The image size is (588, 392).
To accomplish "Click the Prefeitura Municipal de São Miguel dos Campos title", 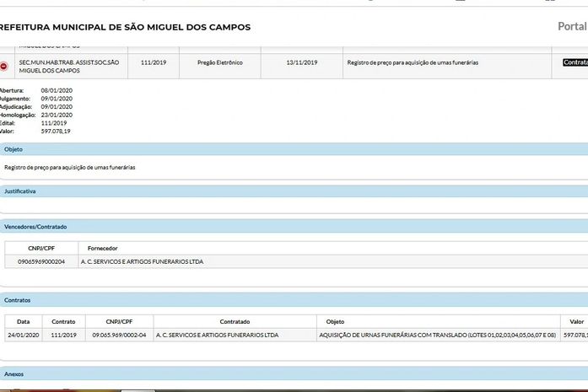I will click(127, 27).
